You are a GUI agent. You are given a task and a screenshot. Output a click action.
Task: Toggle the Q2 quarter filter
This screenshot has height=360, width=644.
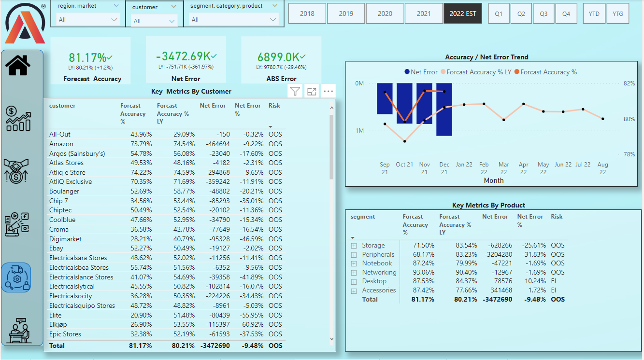click(521, 13)
